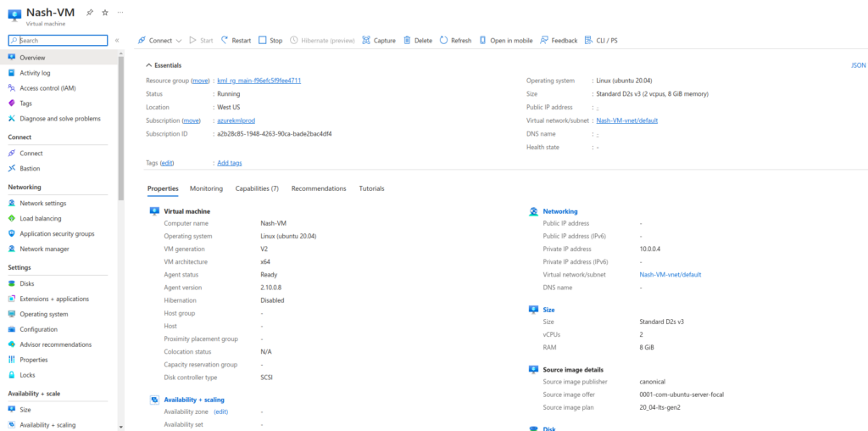The width and height of the screenshot is (868, 431).
Task: Mark Nash-VM as favorite star
Action: (x=105, y=13)
